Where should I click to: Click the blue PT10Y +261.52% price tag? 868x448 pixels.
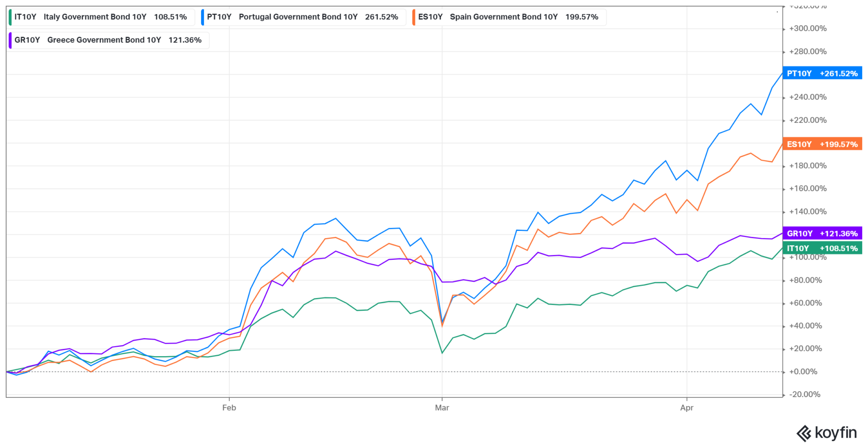pyautogui.click(x=822, y=74)
